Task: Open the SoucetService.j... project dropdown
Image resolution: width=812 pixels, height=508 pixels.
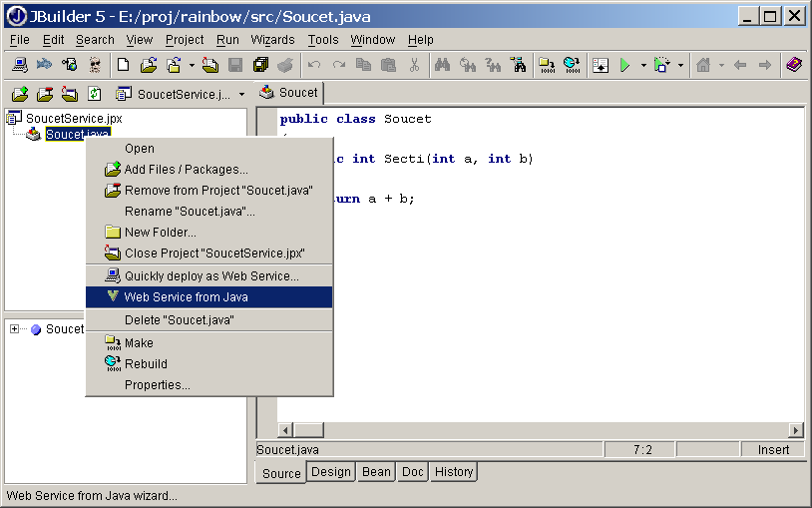Action: click(181, 95)
